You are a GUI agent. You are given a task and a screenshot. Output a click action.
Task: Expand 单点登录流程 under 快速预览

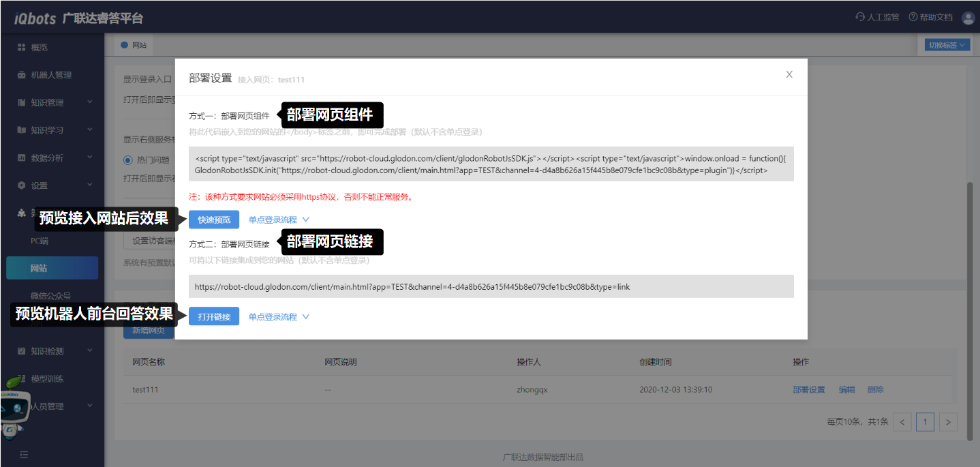click(279, 220)
